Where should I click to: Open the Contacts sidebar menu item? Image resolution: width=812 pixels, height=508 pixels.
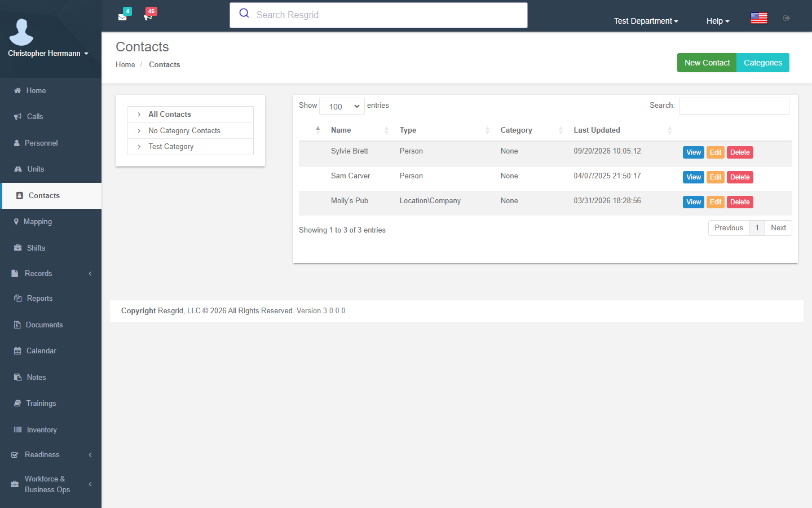click(52, 196)
